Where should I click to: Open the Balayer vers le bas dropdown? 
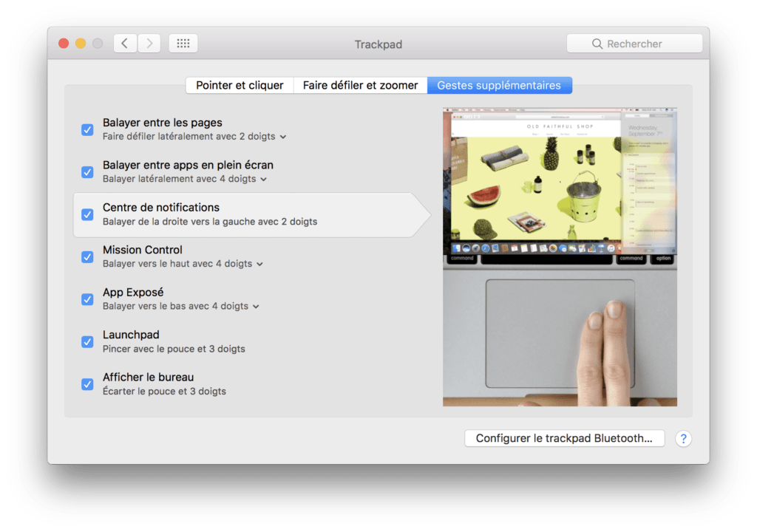256,306
